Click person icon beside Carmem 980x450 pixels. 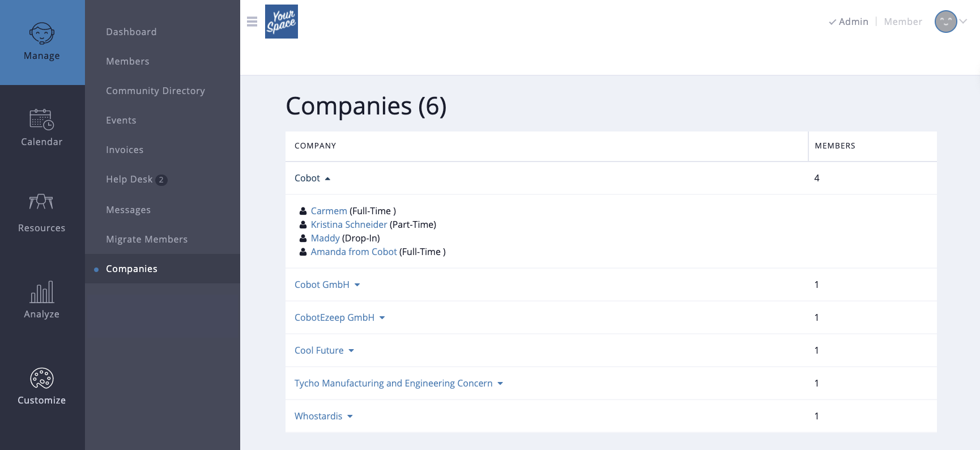pos(303,211)
